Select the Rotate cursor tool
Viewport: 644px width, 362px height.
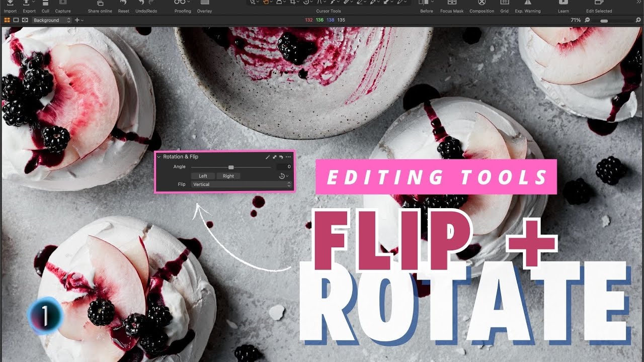point(306,3)
